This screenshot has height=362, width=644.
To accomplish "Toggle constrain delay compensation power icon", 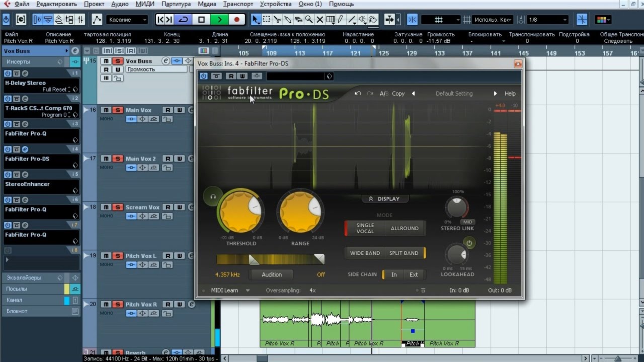I will click(x=6, y=20).
